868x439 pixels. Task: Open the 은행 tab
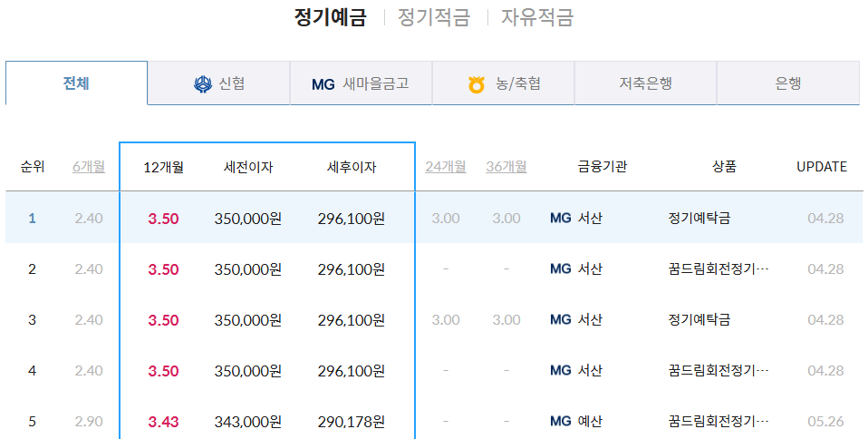[x=788, y=83]
